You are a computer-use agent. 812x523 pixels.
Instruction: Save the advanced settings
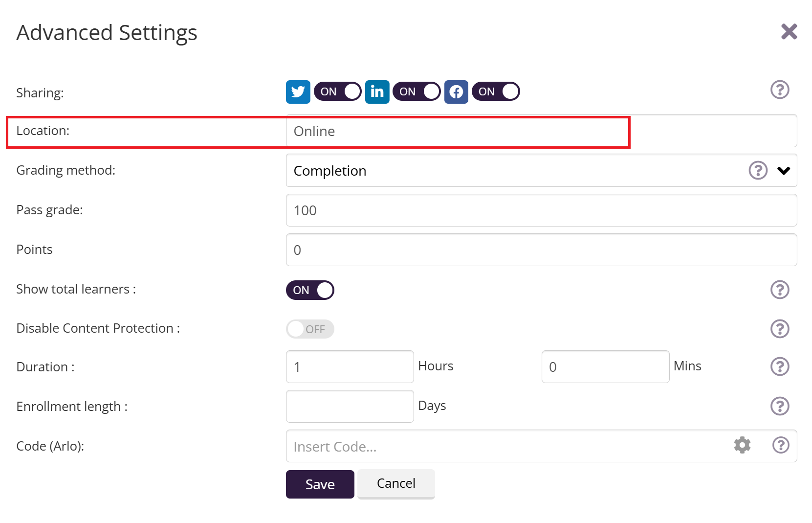coord(320,484)
